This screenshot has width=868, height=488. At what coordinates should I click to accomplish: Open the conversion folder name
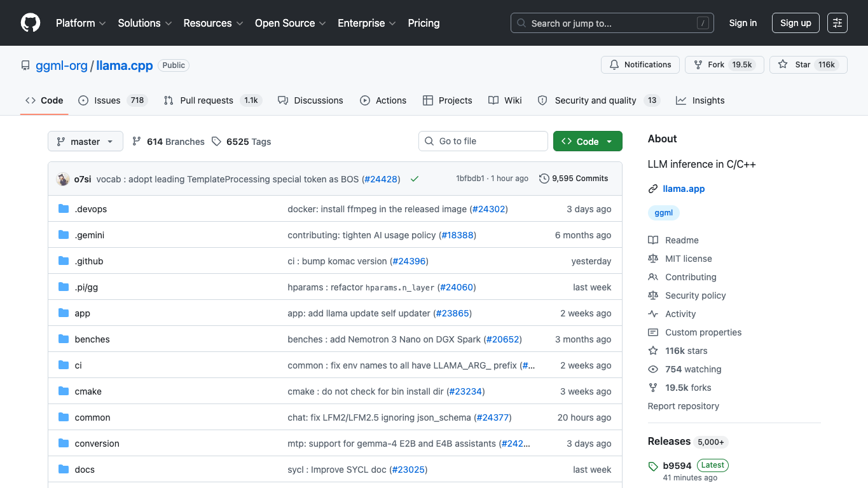(97, 444)
